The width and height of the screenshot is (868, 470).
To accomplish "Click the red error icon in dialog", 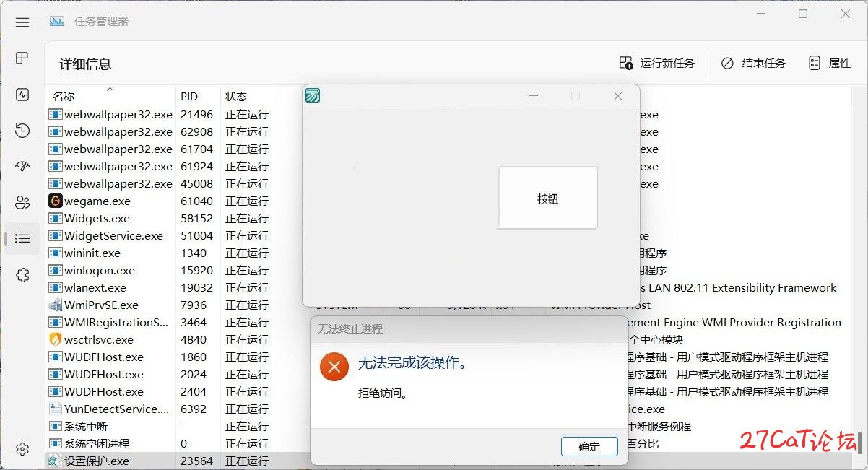I will tap(334, 367).
